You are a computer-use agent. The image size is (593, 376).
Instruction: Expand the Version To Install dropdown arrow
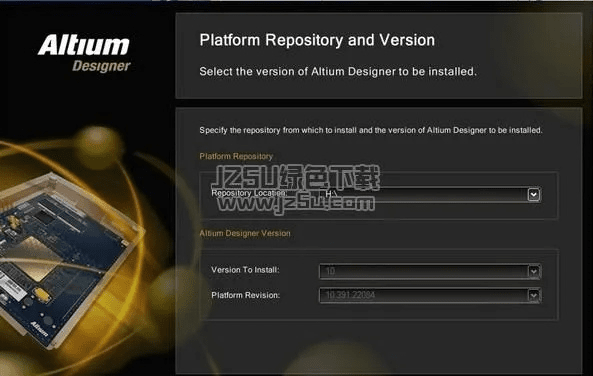click(533, 271)
